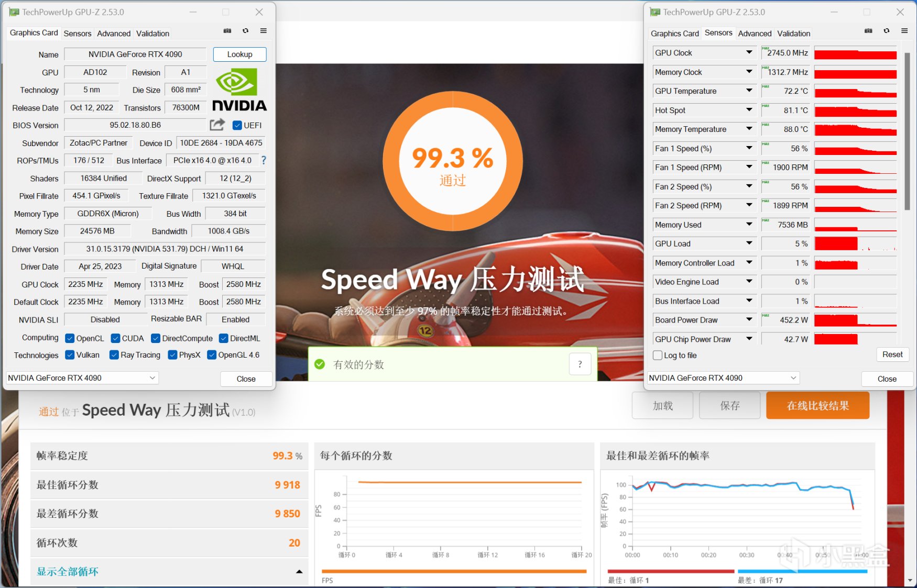Image resolution: width=917 pixels, height=588 pixels.
Task: Click the 显示全部循环 link
Action: pyautogui.click(x=68, y=572)
